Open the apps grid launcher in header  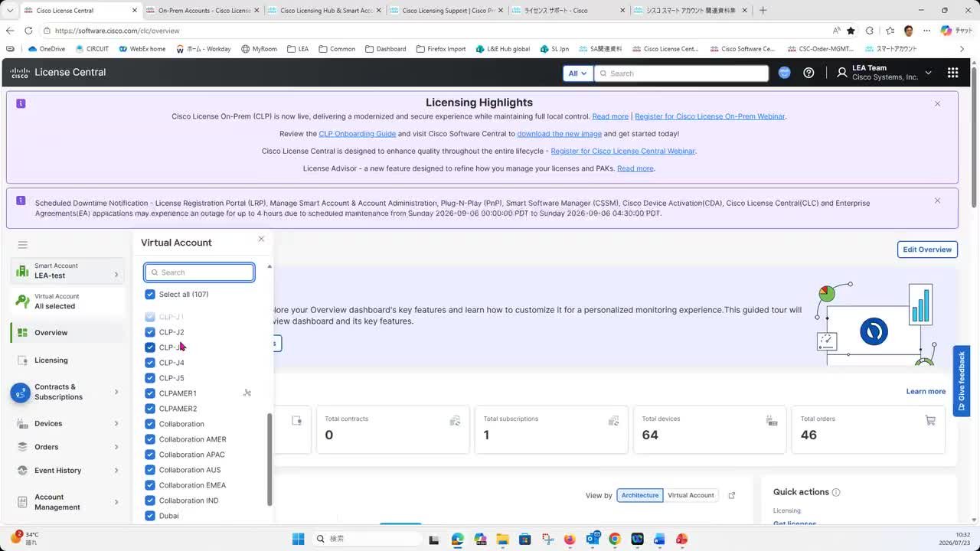[952, 73]
